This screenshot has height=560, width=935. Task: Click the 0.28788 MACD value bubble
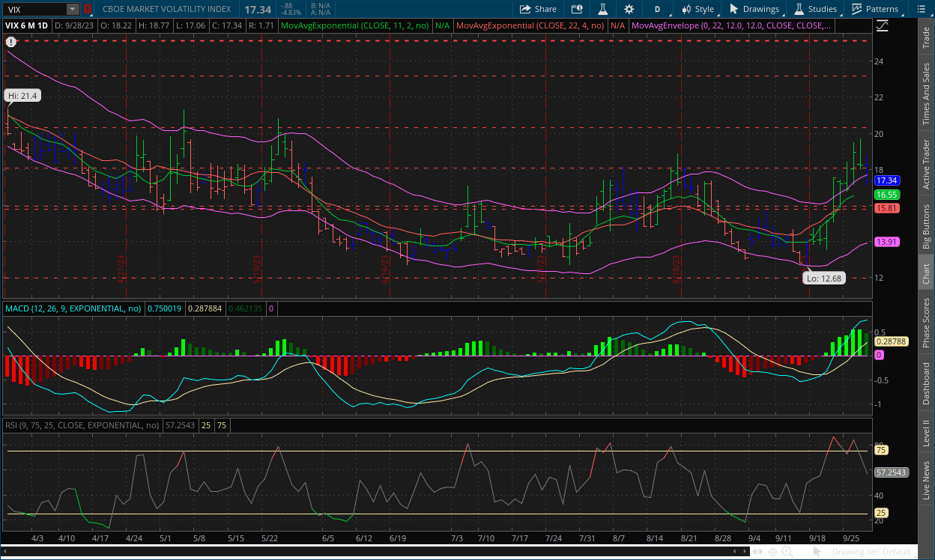click(x=891, y=341)
